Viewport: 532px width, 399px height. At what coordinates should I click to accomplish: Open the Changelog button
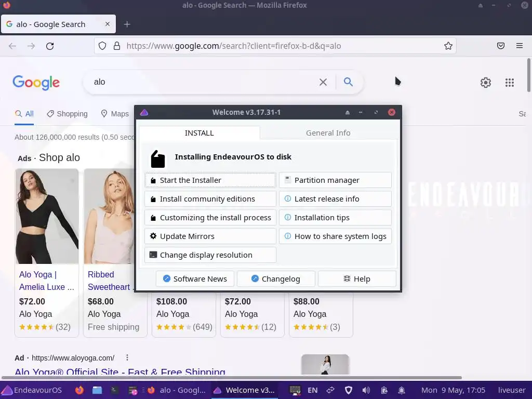click(x=276, y=279)
